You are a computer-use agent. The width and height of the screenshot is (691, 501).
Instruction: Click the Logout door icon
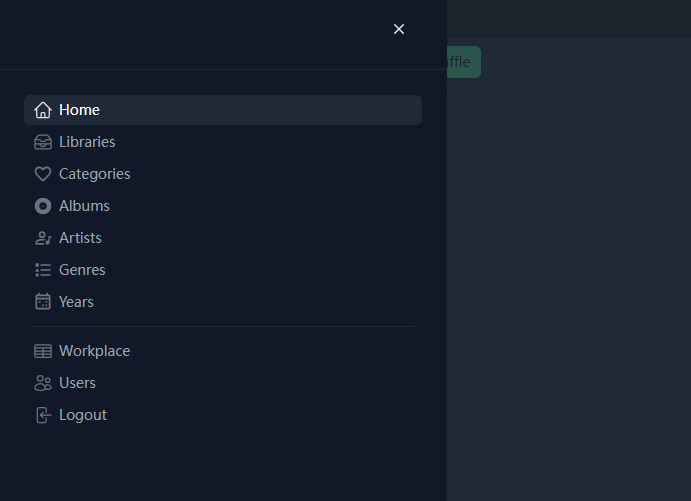click(43, 415)
